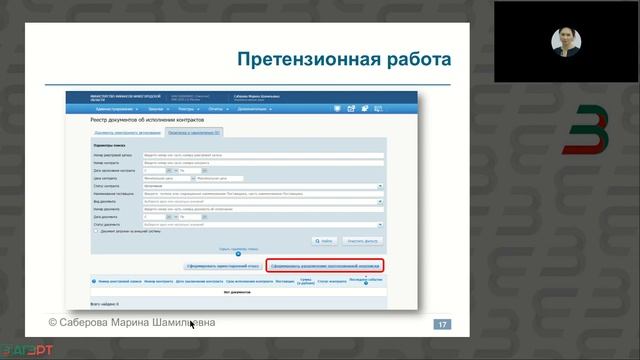The height and width of the screenshot is (360, 640).
Task: Sort by Срок исполнения контракта column
Action: (249, 281)
